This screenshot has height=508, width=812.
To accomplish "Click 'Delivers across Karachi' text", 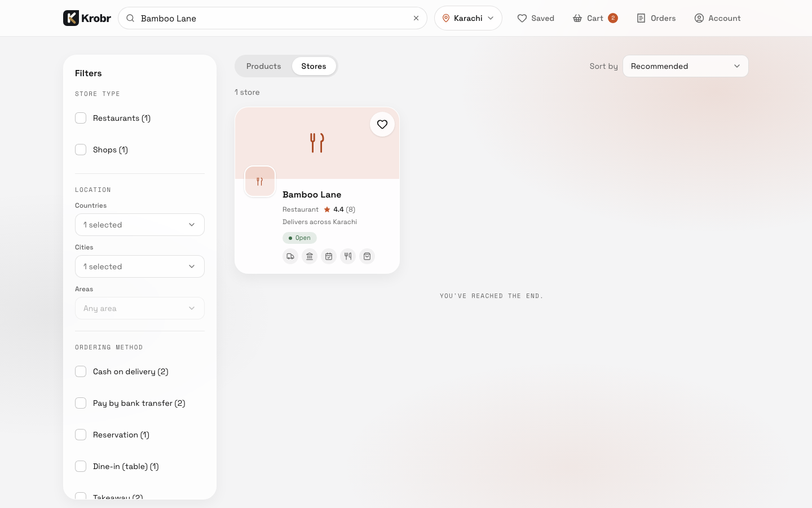I will [x=320, y=222].
